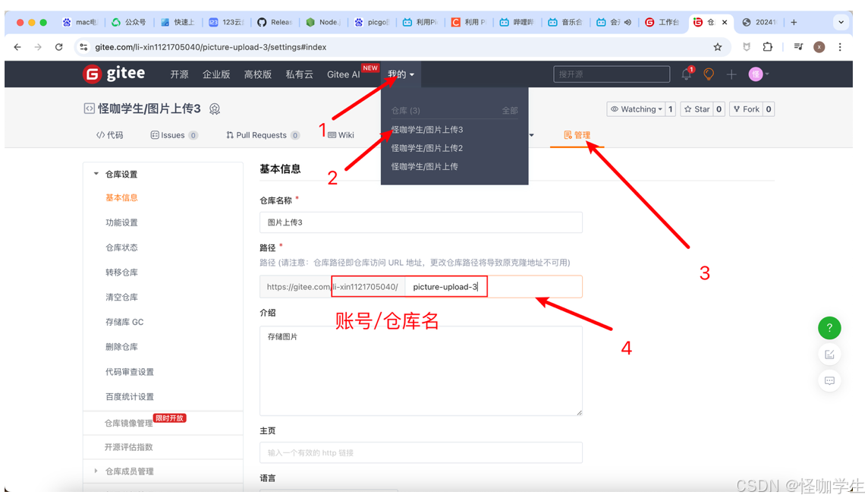
Task: Click the browser address bar URL
Action: click(210, 47)
